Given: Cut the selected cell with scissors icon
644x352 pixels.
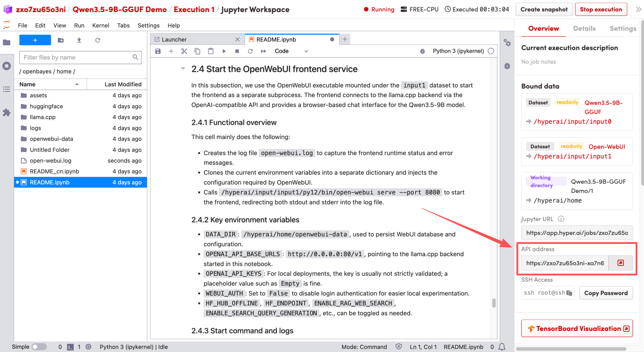Looking at the screenshot, I should click(184, 51).
